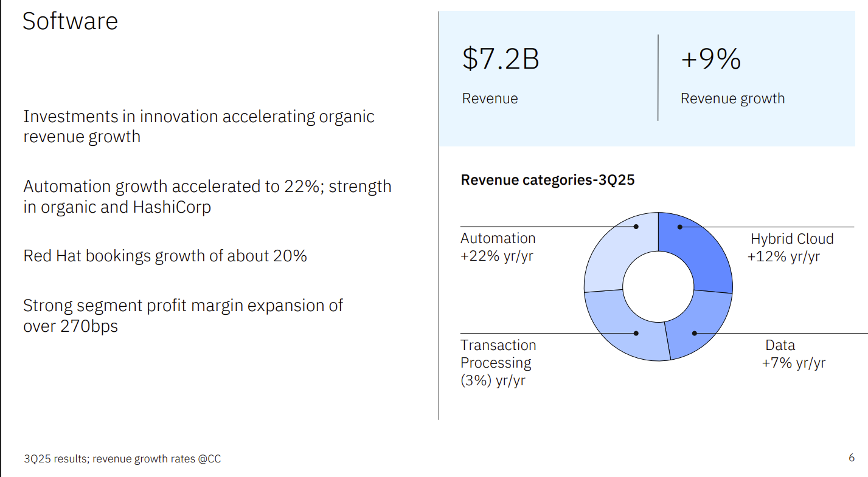Click the "Revenue categories-3Q25" heading
The width and height of the screenshot is (868, 477).
pos(547,180)
